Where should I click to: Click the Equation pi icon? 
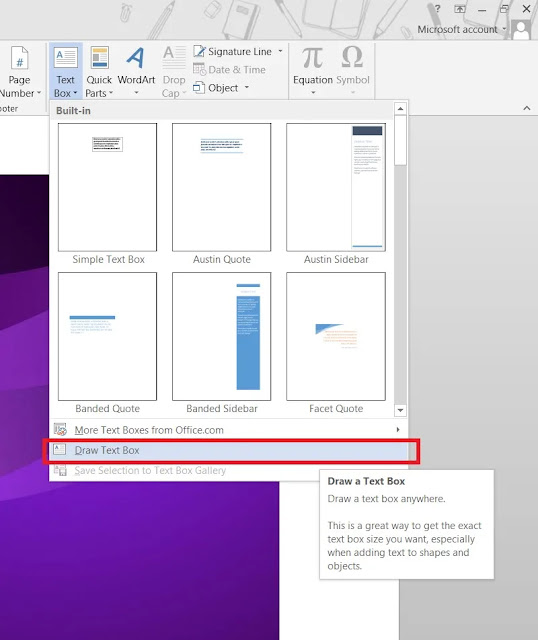312,57
